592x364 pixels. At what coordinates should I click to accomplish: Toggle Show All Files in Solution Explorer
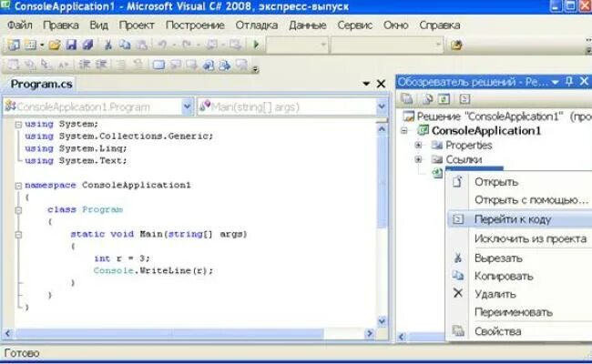(x=428, y=99)
